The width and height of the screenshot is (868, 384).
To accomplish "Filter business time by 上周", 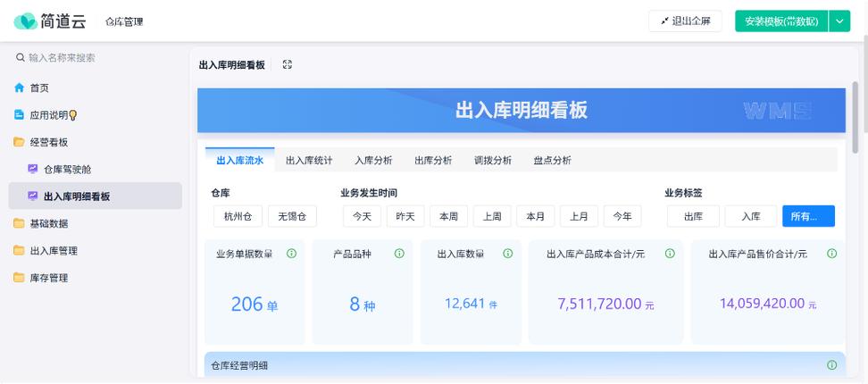I will tap(492, 216).
